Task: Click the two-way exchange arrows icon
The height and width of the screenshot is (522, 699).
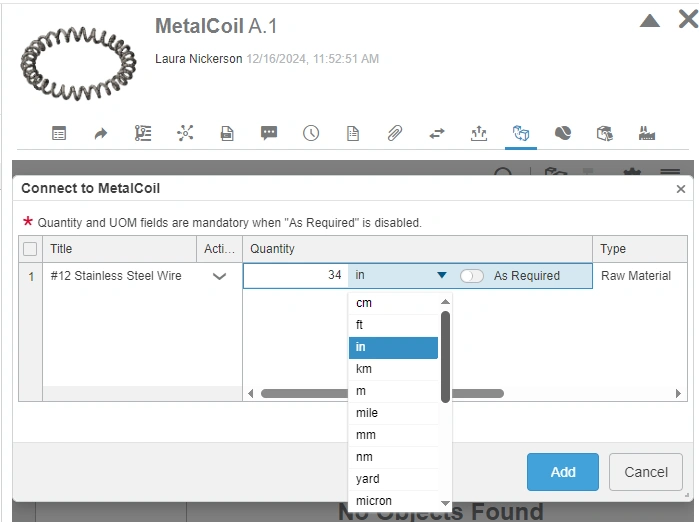Action: pos(437,133)
